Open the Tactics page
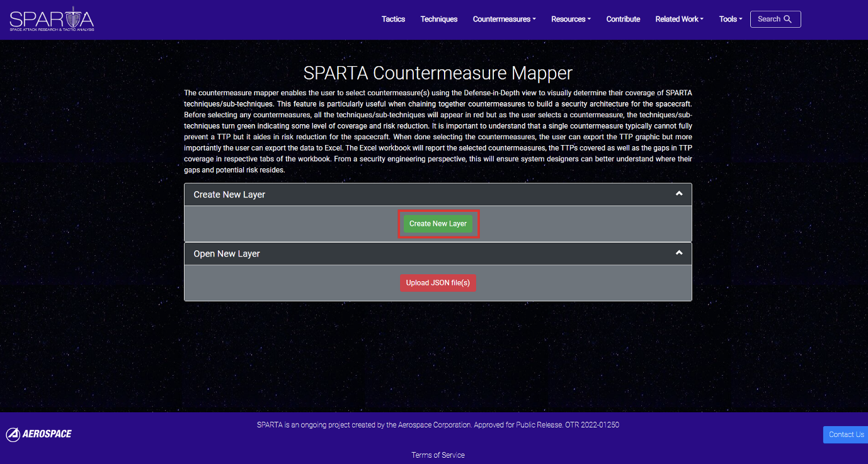The height and width of the screenshot is (464, 868). pyautogui.click(x=393, y=19)
